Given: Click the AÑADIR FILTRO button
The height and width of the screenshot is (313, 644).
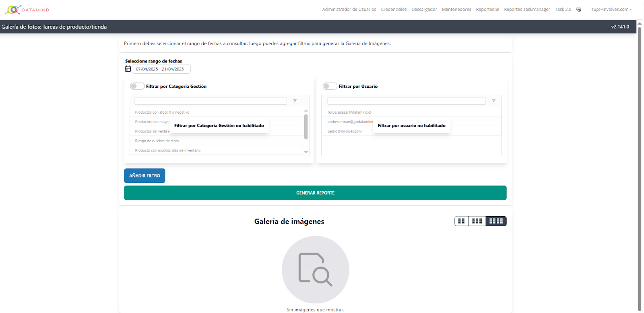Looking at the screenshot, I should click(144, 176).
